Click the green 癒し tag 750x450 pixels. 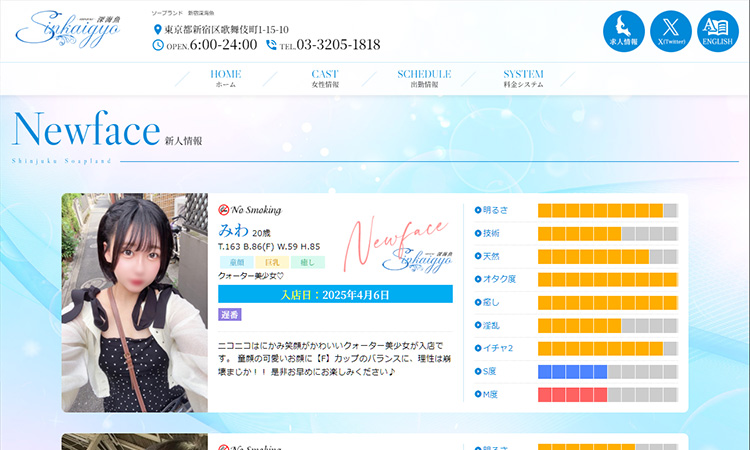pyautogui.click(x=308, y=262)
